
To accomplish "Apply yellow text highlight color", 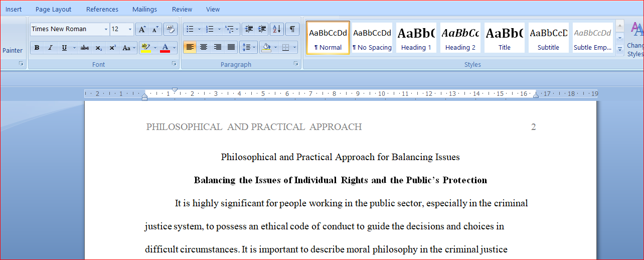I will 145,48.
